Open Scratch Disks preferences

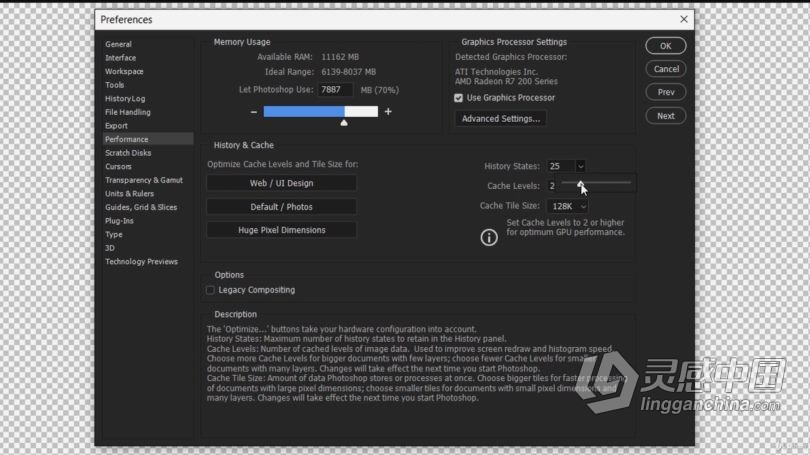tap(128, 153)
